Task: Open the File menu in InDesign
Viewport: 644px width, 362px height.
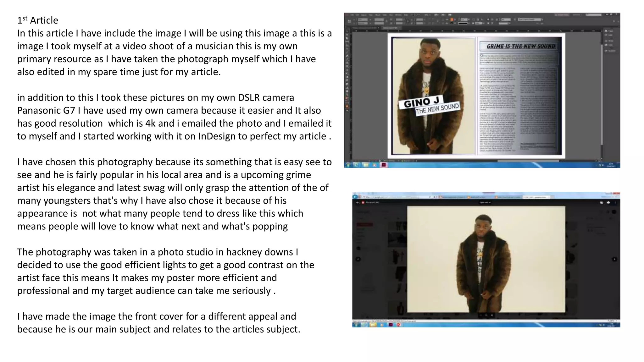Action: (x=353, y=15)
